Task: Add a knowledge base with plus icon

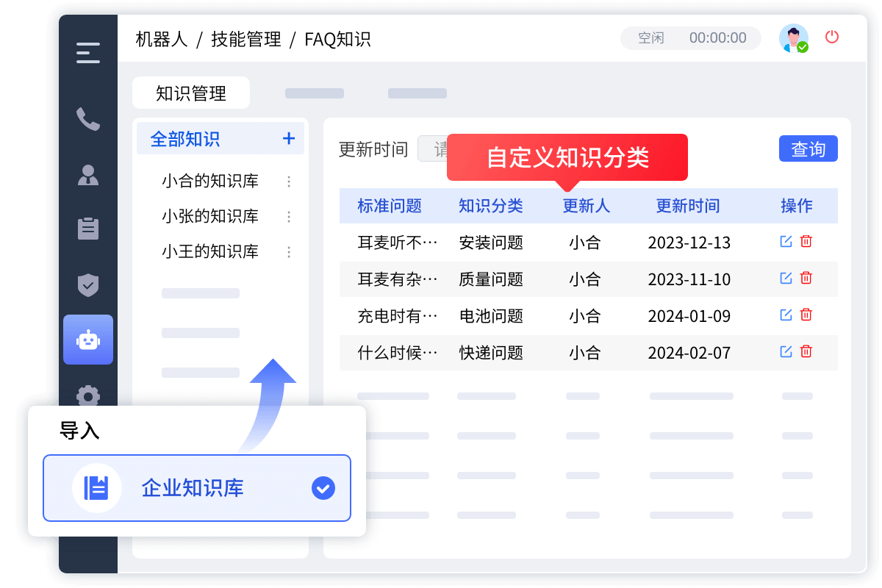Action: pos(289,138)
